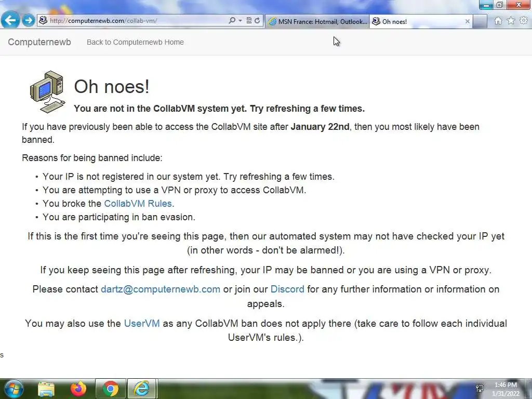532x399 pixels.
Task: Minimize the browser window
Action: [x=486, y=5]
